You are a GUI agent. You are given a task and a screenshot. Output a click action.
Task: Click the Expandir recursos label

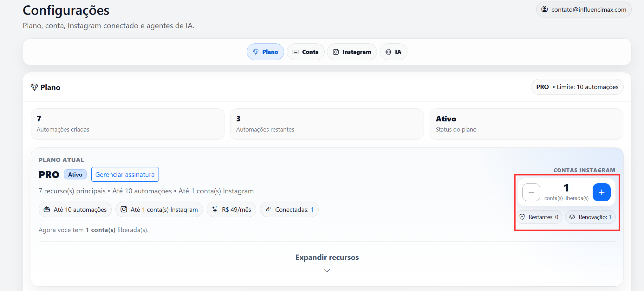327,257
